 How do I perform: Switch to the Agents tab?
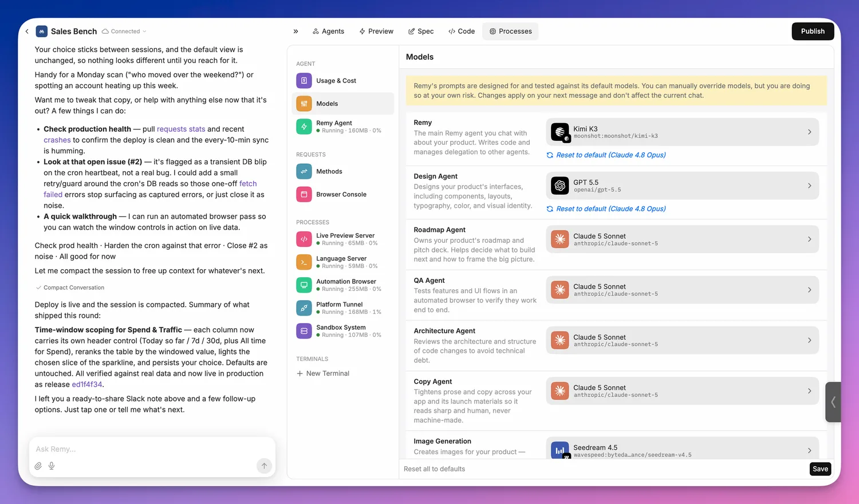point(328,31)
